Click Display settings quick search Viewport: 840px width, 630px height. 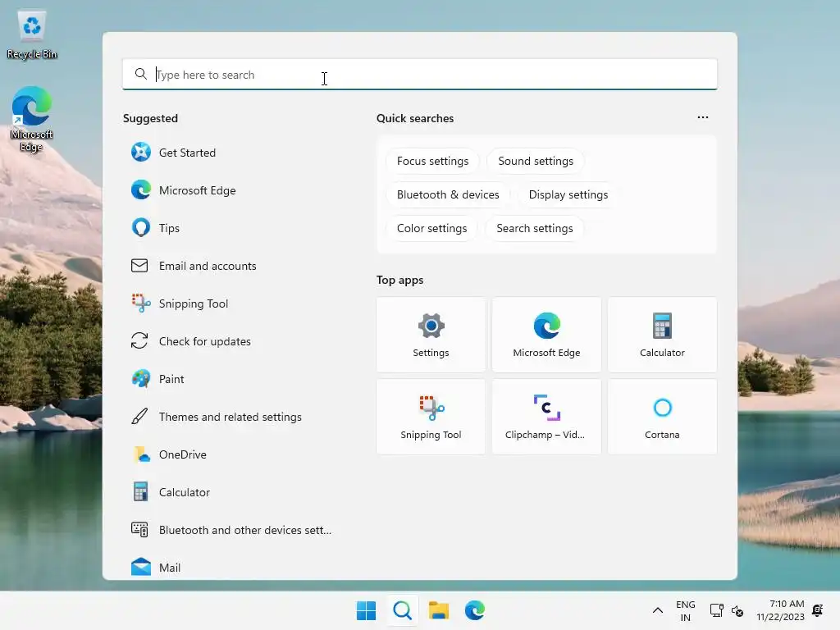568,195
